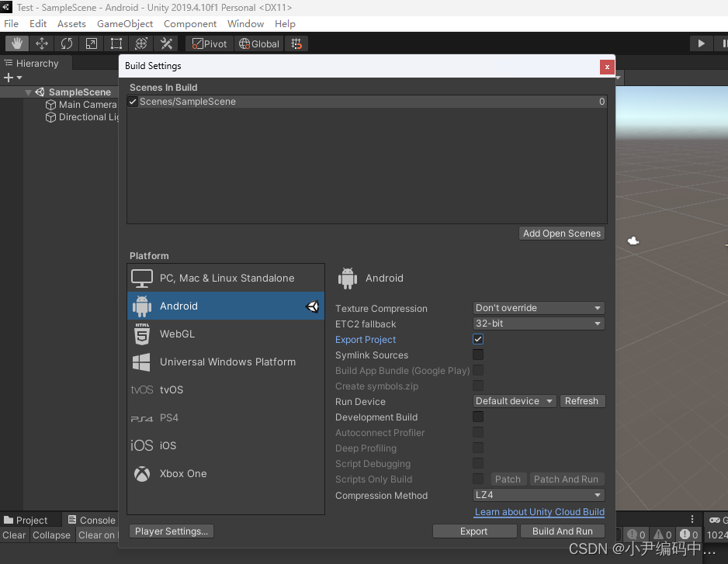Screen dimensions: 728x564
Task: Toggle Script Debugging checkbox
Action: [478, 463]
